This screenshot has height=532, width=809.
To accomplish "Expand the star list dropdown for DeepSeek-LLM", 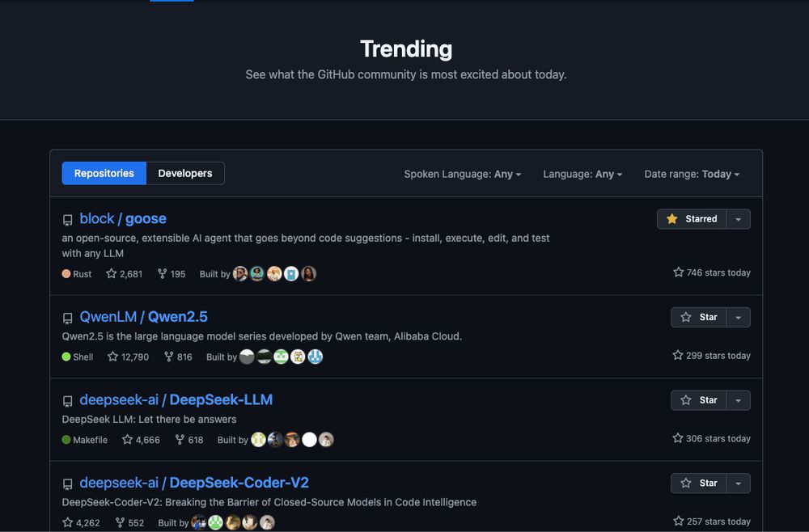I will pos(739,400).
